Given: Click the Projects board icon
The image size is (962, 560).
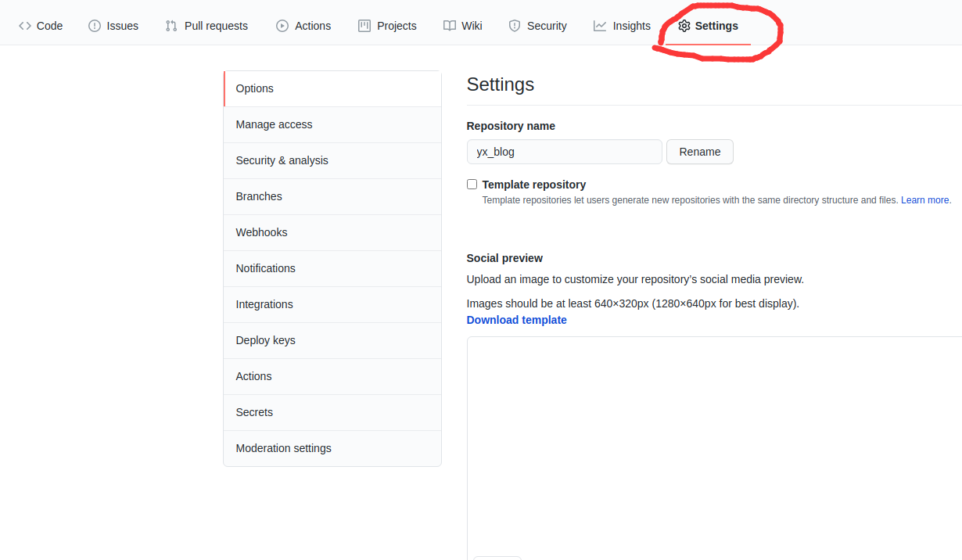Looking at the screenshot, I should click(363, 25).
